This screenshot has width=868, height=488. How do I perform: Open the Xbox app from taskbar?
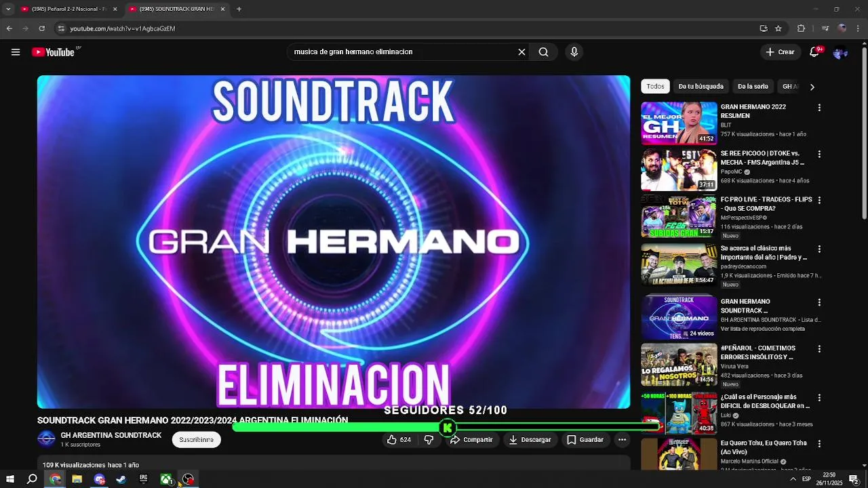[x=165, y=479]
